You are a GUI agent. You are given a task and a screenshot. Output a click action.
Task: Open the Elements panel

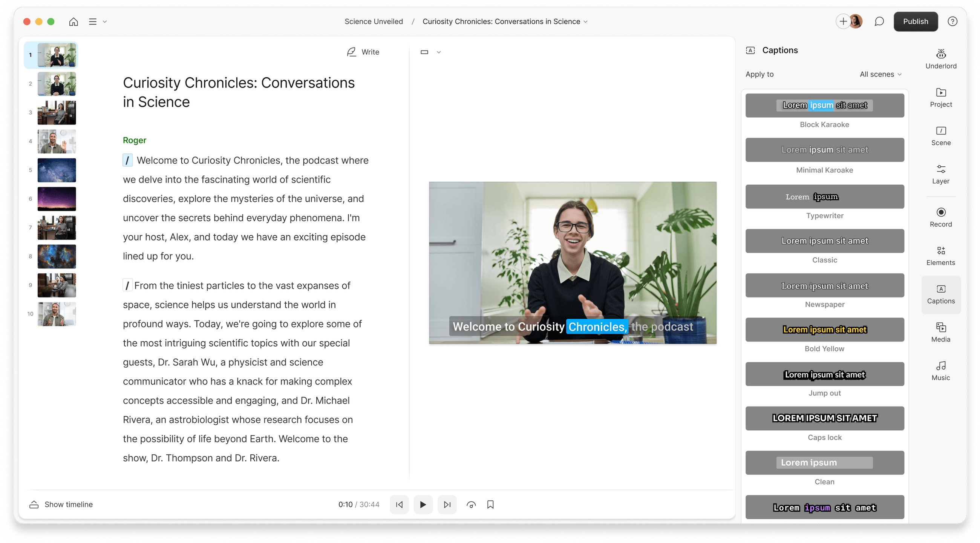coord(940,256)
